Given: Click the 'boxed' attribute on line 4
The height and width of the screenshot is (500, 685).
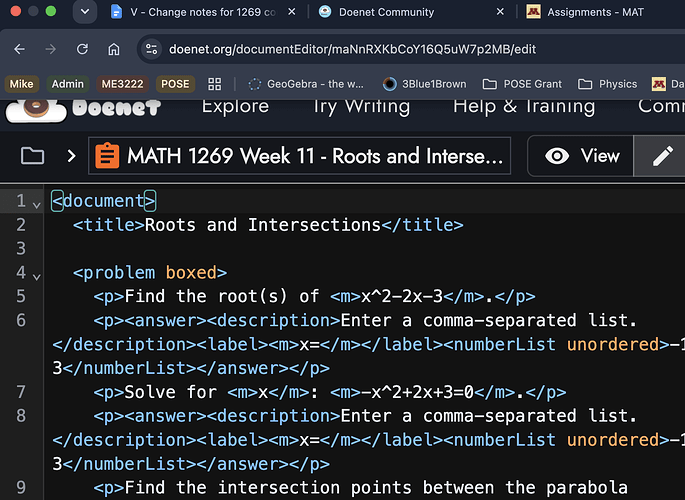Looking at the screenshot, I should pos(191,273).
